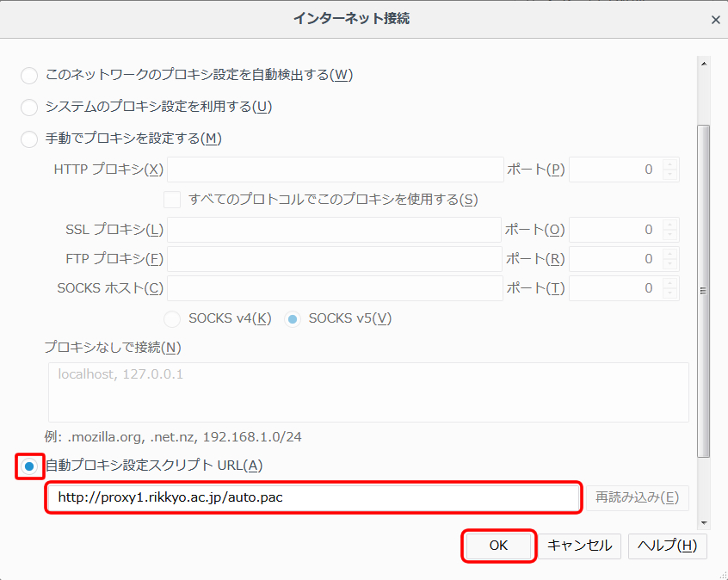Click the FTP port number field

click(x=615, y=259)
